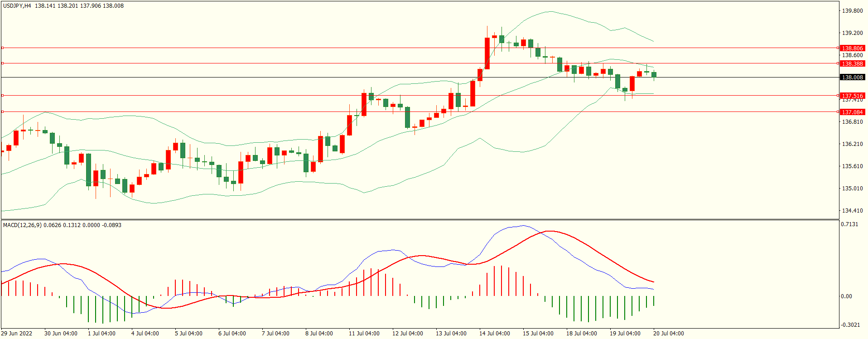
Task: Click the 138.806 price level label
Action: click(x=852, y=48)
